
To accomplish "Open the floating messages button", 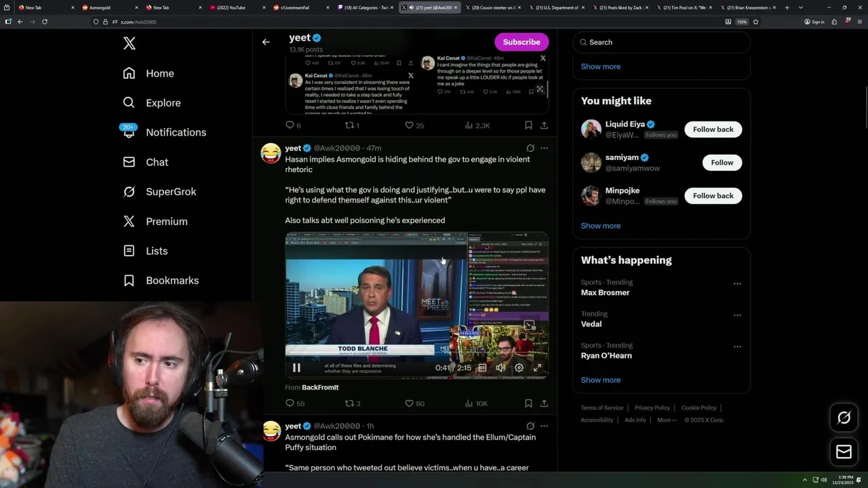I will [844, 452].
